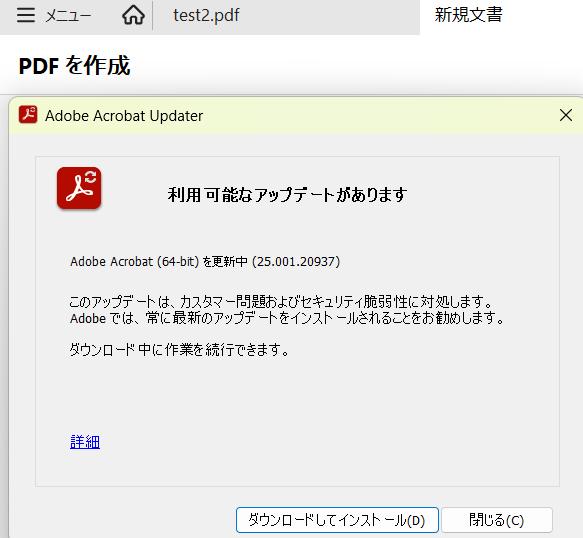The image size is (583, 538).
Task: Click the メニュー label in top bar
Action: click(68, 16)
